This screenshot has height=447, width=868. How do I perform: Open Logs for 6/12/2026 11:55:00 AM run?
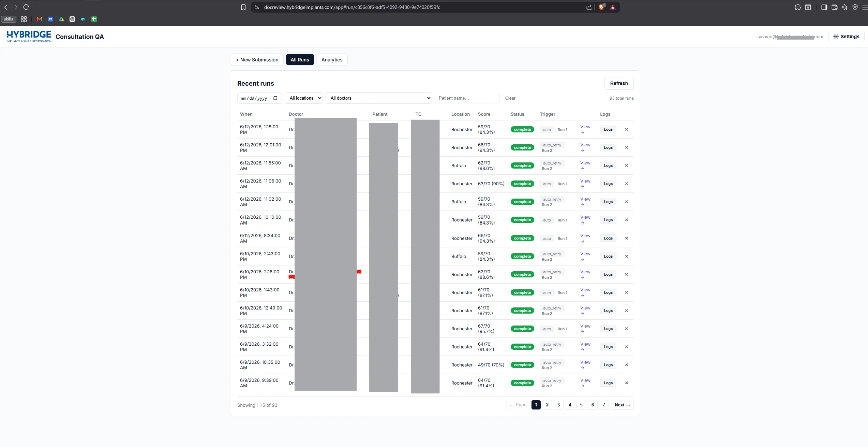pyautogui.click(x=608, y=165)
